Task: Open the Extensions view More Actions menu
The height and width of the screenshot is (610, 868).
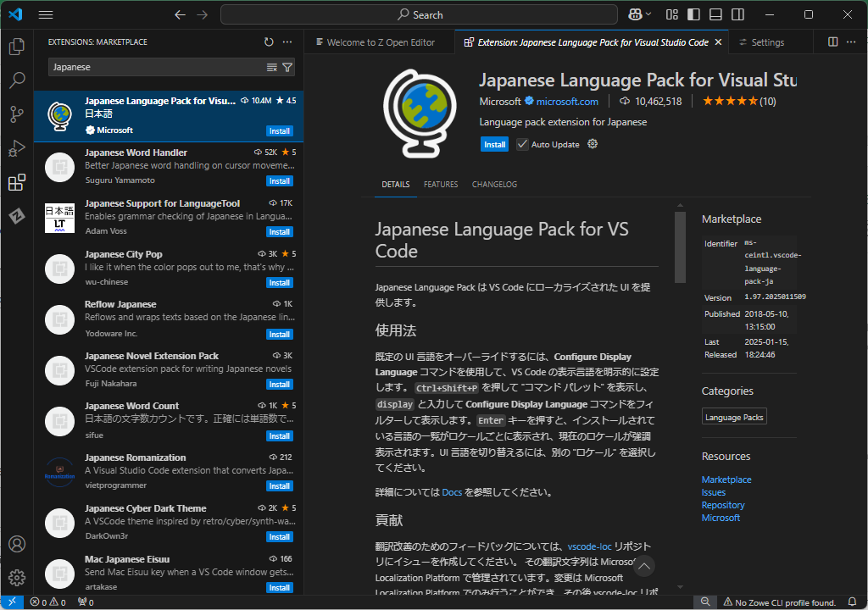Action: coord(286,42)
